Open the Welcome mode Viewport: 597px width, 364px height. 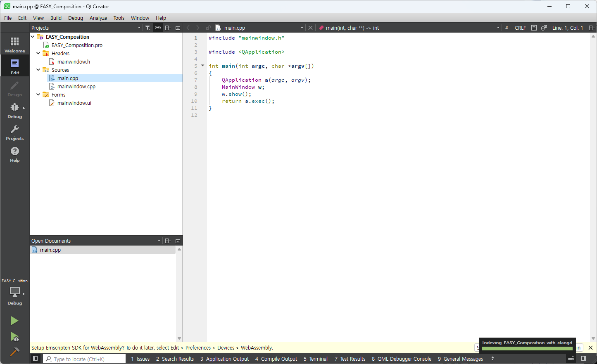click(15, 44)
